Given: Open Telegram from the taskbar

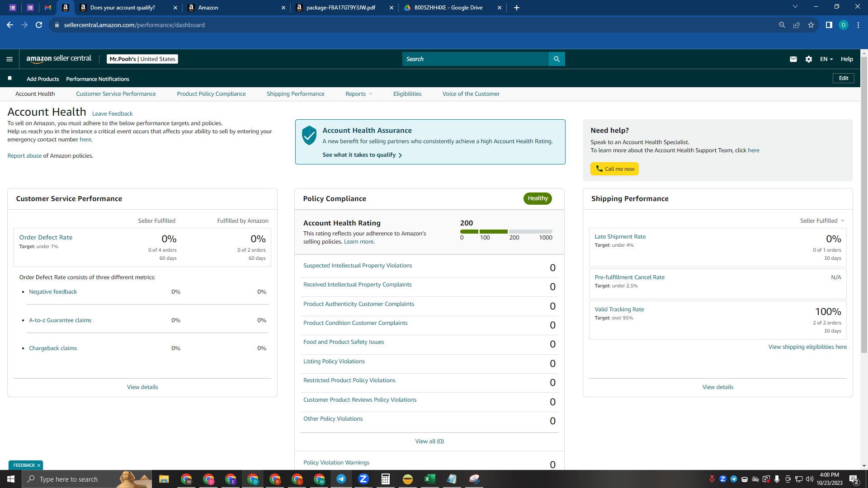Looking at the screenshot, I should (341, 479).
